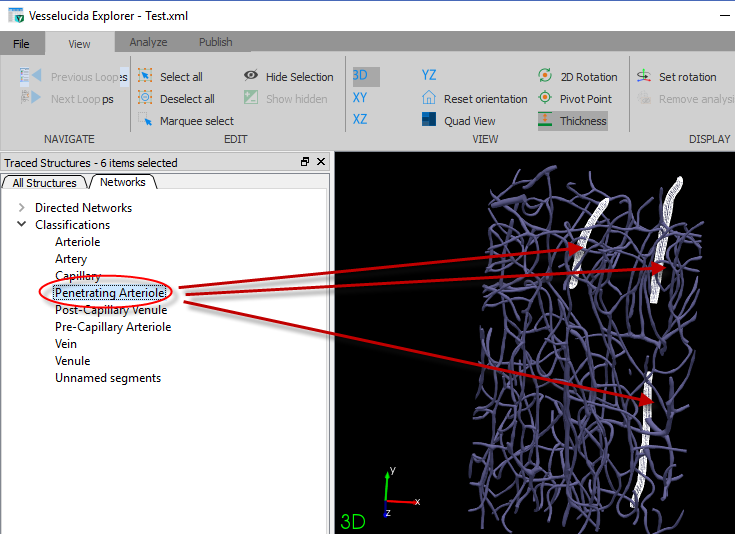Click the Remove analysis icon

[644, 98]
